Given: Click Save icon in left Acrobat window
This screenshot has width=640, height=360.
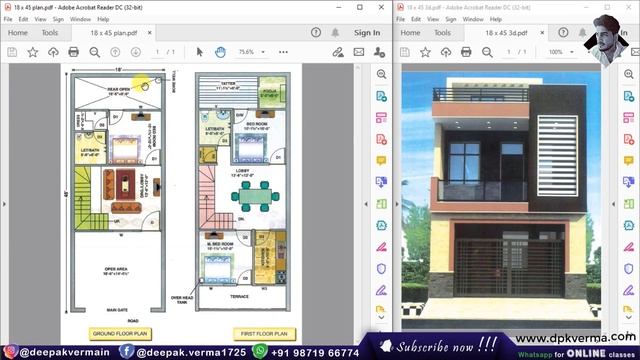Looking at the screenshot, I should 12,52.
